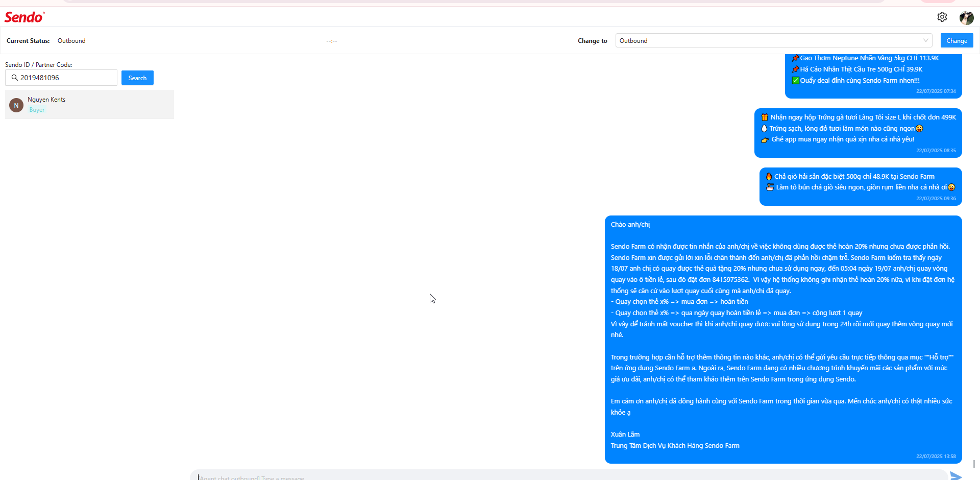Click the Chào anh/chị greeting text
Screen dimensions: 980x480
click(x=630, y=225)
